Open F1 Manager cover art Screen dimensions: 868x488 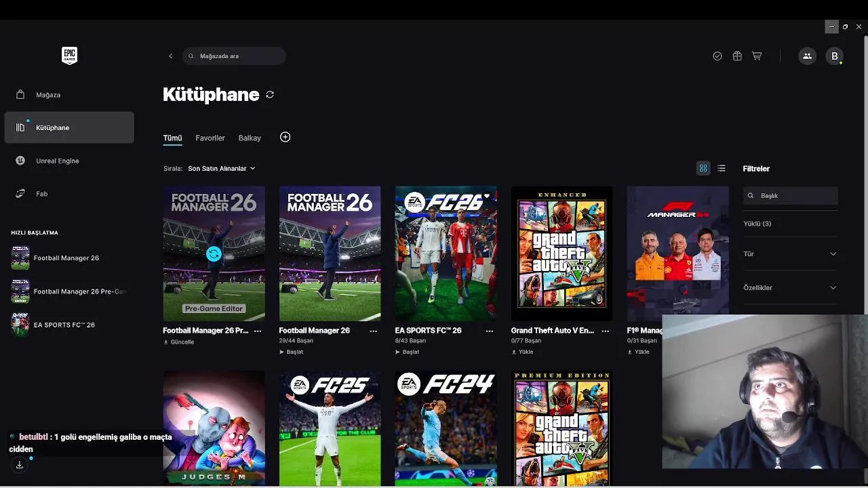coord(677,249)
